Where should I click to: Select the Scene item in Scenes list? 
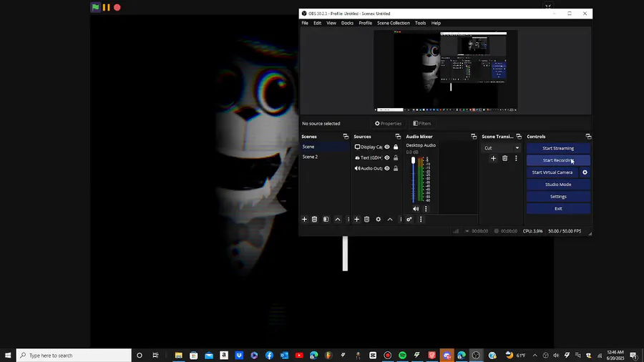point(326,147)
